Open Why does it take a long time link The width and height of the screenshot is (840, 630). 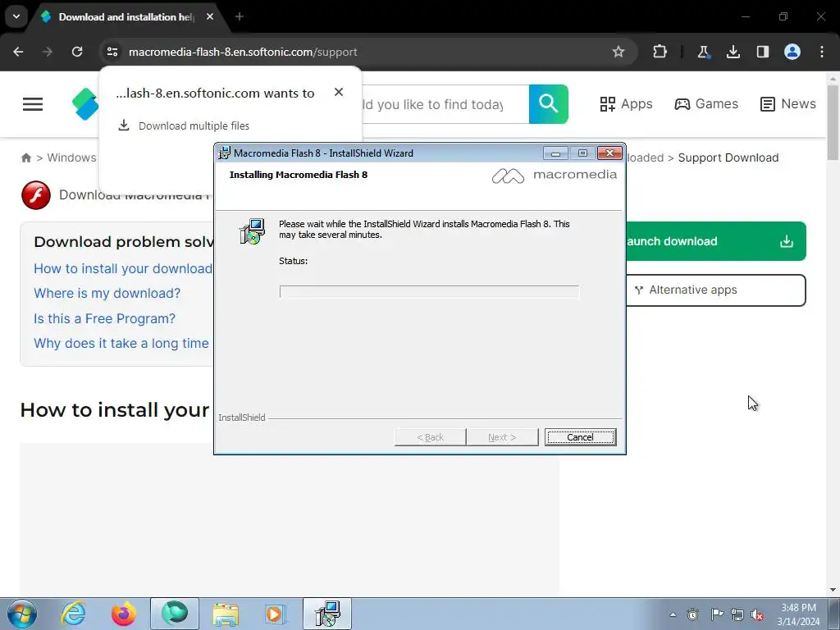(121, 343)
